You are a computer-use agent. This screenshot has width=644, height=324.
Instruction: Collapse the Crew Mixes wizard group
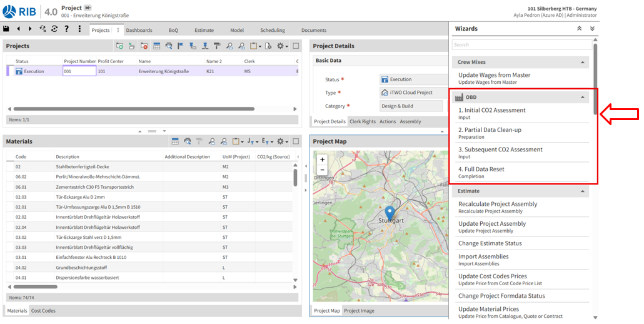click(583, 63)
